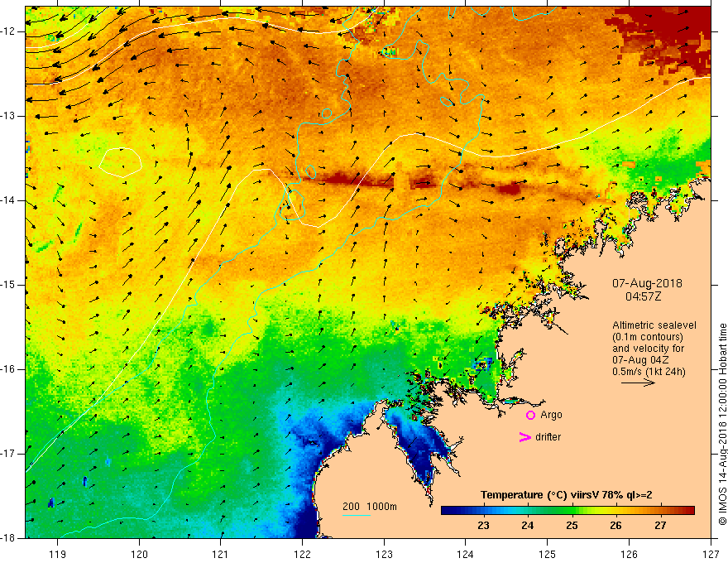728x563 pixels.
Task: Click the '0.5m/s (1kt 24h)' scale text
Action: coord(649,372)
